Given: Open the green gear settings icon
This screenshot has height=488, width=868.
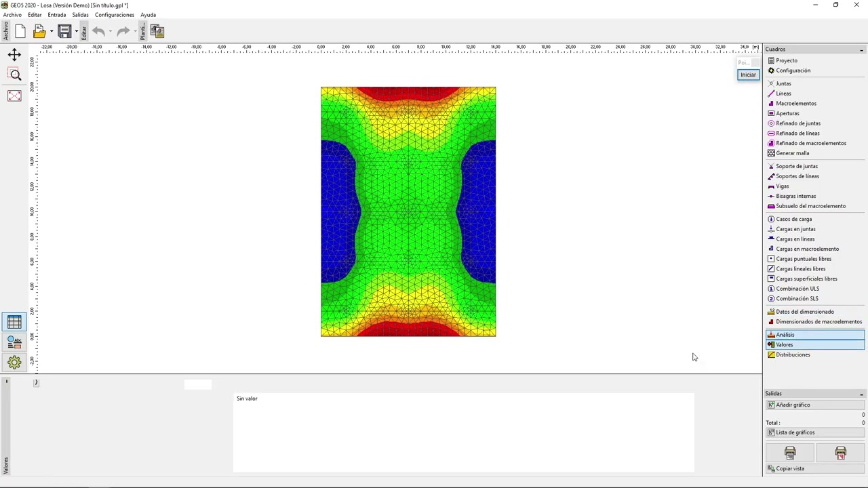Looking at the screenshot, I should (14, 362).
